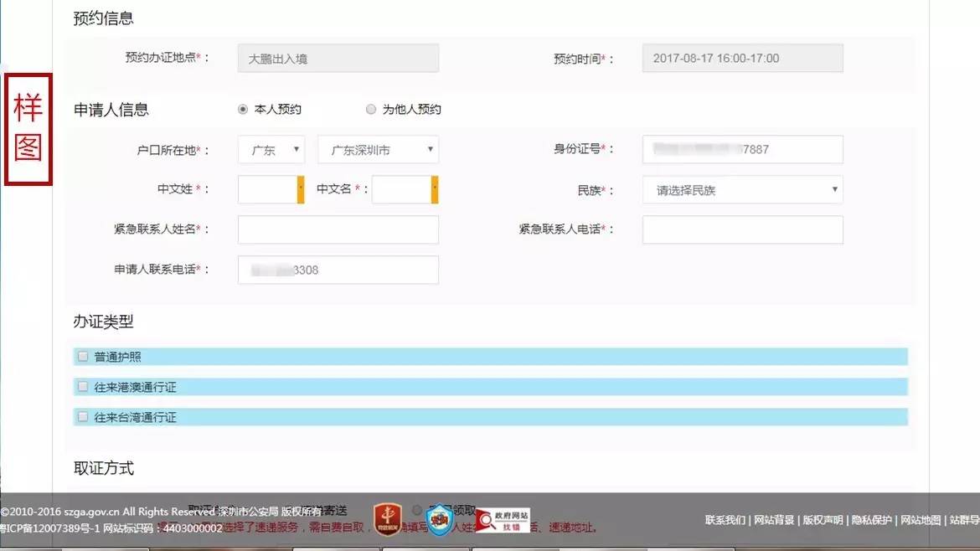The width and height of the screenshot is (980, 551).
Task: Expand the 广东深圳市 city dropdown
Action: [378, 150]
